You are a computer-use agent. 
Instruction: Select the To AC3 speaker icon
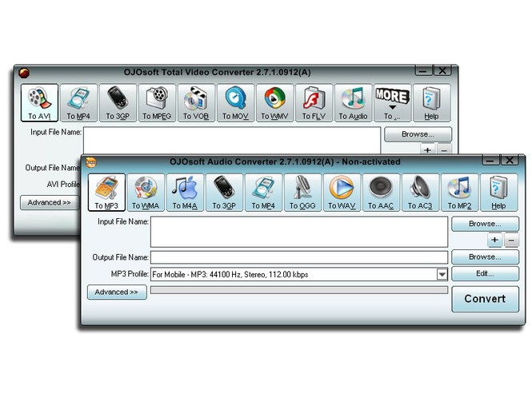pos(420,193)
